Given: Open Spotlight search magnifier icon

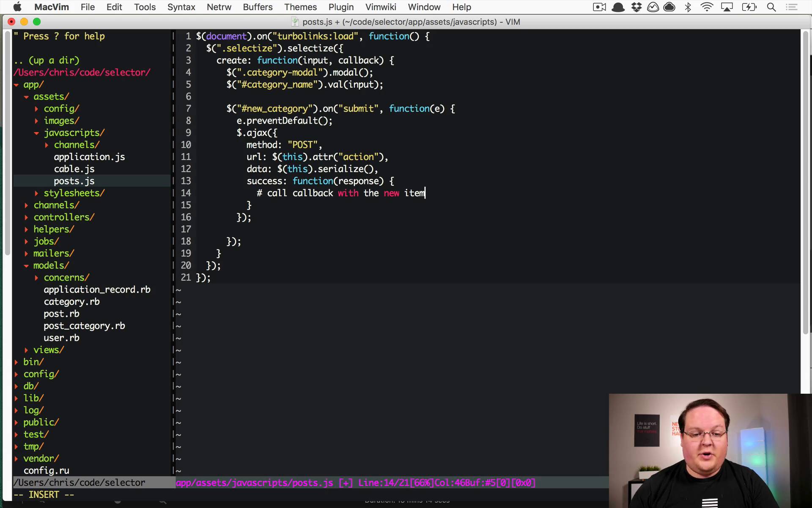Looking at the screenshot, I should (771, 7).
